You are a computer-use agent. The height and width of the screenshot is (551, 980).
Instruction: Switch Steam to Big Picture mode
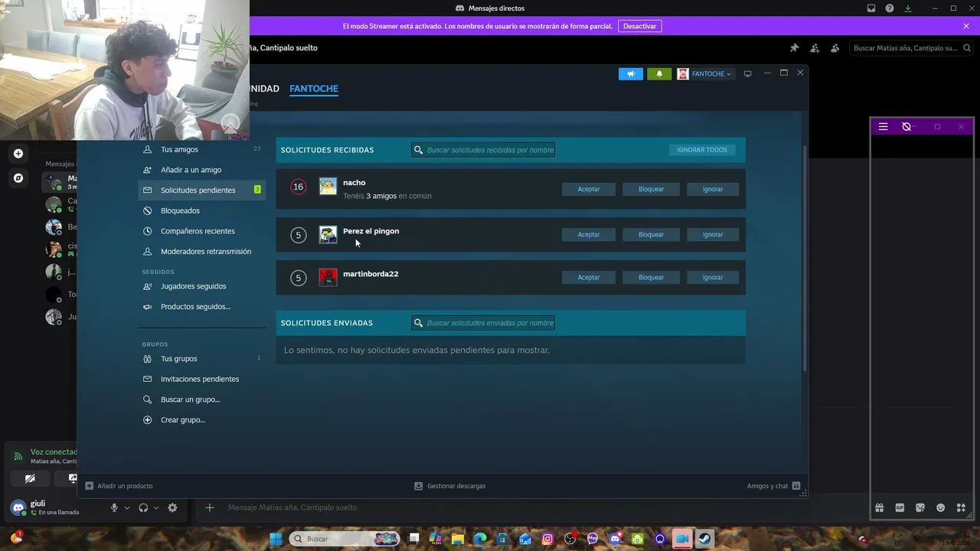(x=747, y=73)
